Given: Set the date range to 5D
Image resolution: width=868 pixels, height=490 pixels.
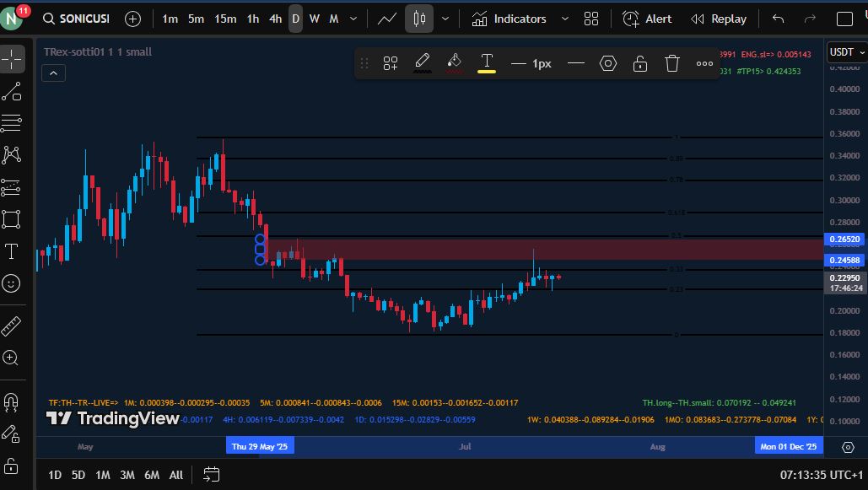Looking at the screenshot, I should [78, 475].
